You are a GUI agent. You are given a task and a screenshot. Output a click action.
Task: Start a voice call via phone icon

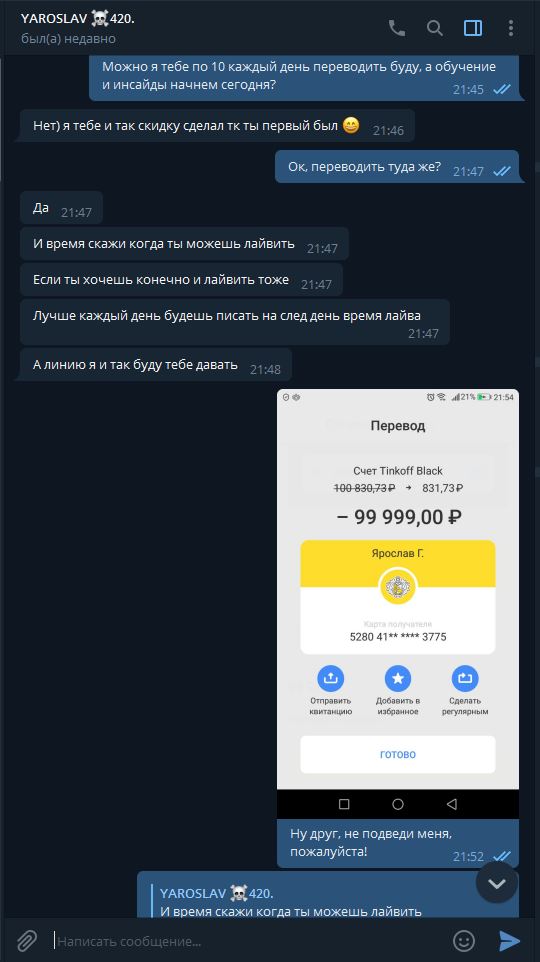pos(396,28)
